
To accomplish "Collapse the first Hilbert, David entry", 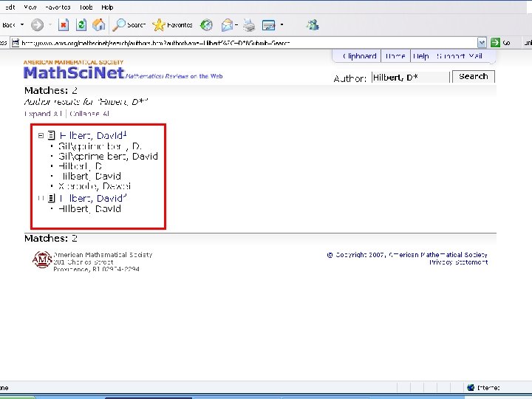I will pos(41,135).
